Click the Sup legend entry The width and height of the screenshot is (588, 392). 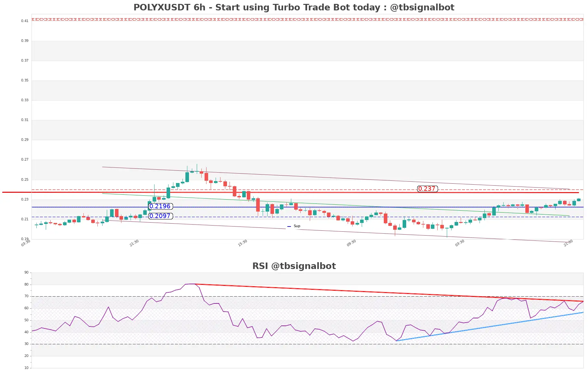(294, 226)
